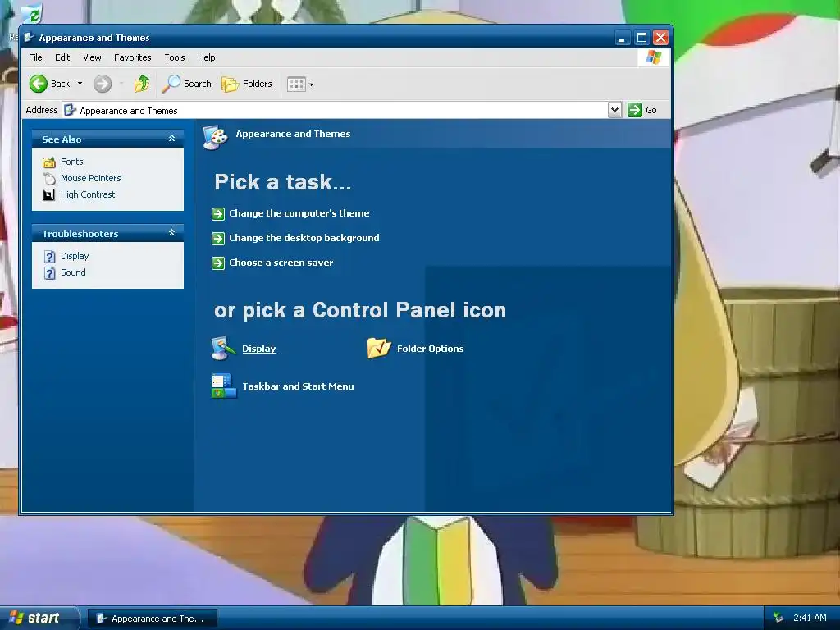Open the Edit menu
The height and width of the screenshot is (630, 840).
pos(62,57)
